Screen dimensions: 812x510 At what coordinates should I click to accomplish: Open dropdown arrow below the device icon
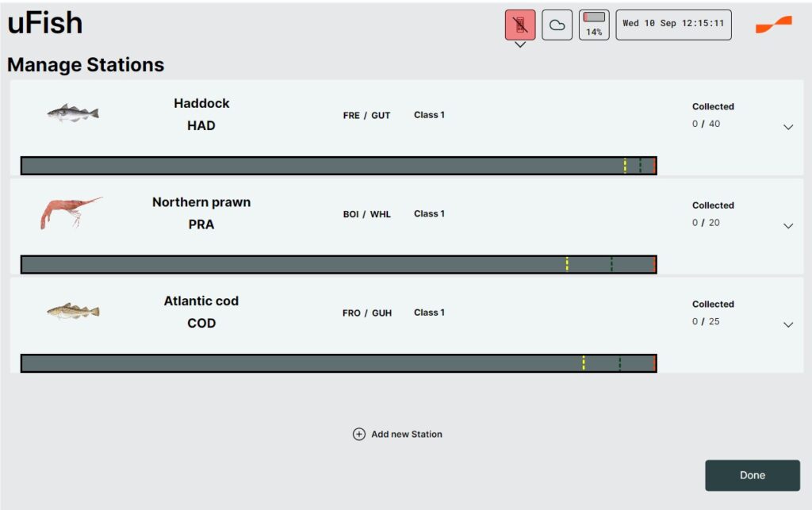click(520, 45)
